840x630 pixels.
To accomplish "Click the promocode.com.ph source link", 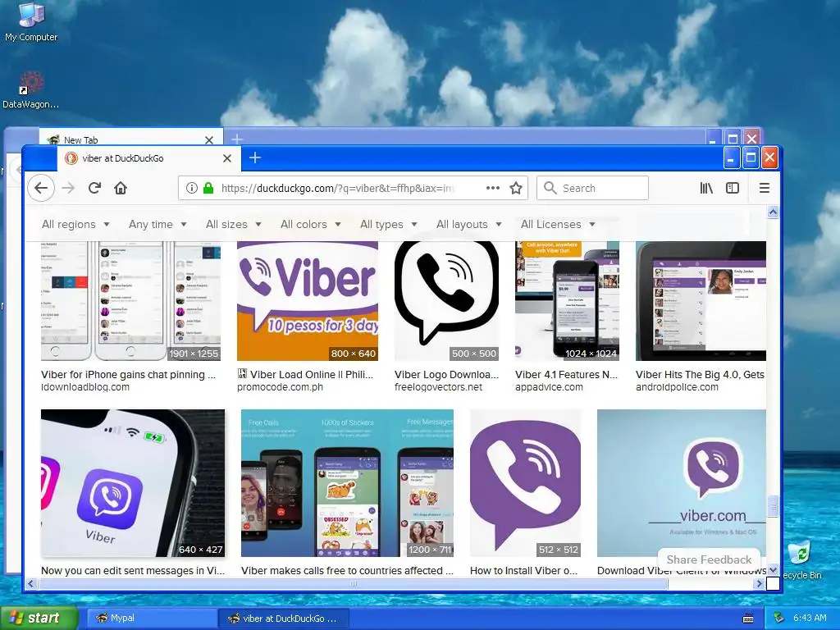I will (x=281, y=387).
